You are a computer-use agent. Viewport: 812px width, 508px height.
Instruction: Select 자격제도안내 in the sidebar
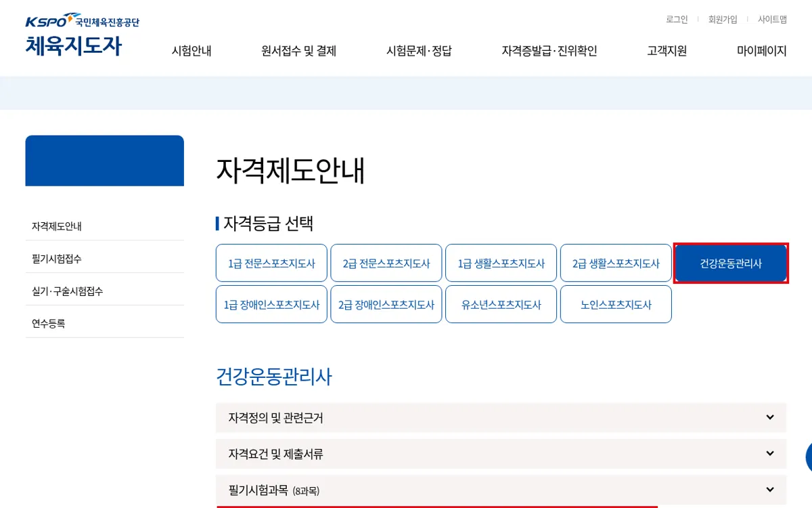pyautogui.click(x=105, y=226)
